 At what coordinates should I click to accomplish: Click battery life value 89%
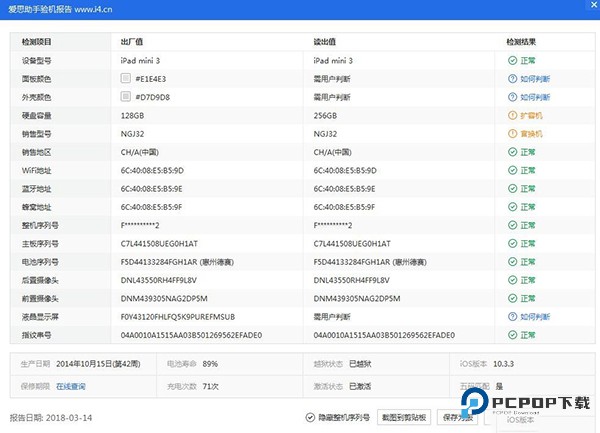click(x=210, y=364)
